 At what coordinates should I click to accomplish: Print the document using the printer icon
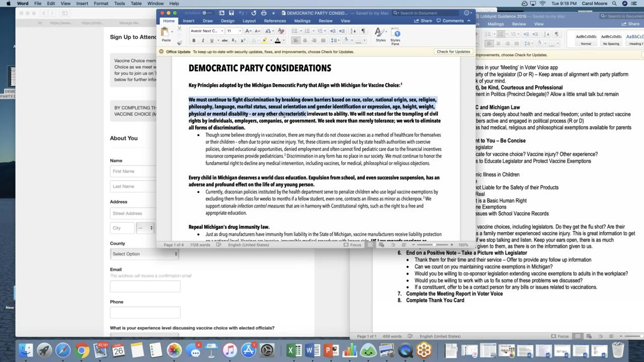pos(264,13)
